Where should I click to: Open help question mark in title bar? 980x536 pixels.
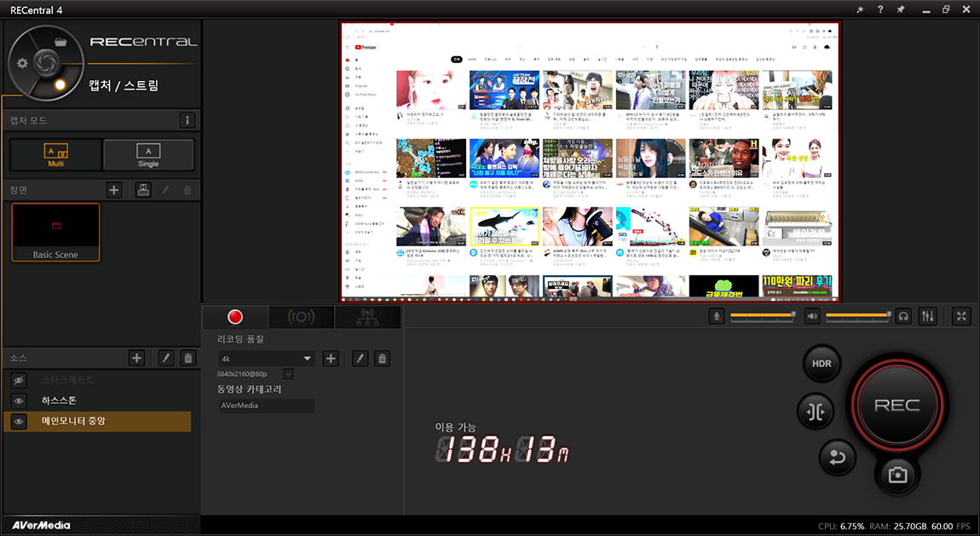(x=880, y=10)
